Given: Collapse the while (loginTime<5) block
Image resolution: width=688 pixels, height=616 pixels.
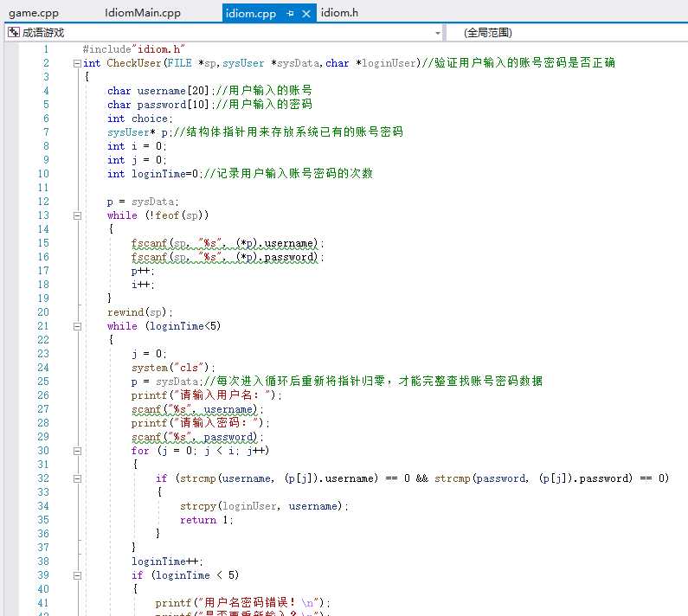Looking at the screenshot, I should pos(77,326).
